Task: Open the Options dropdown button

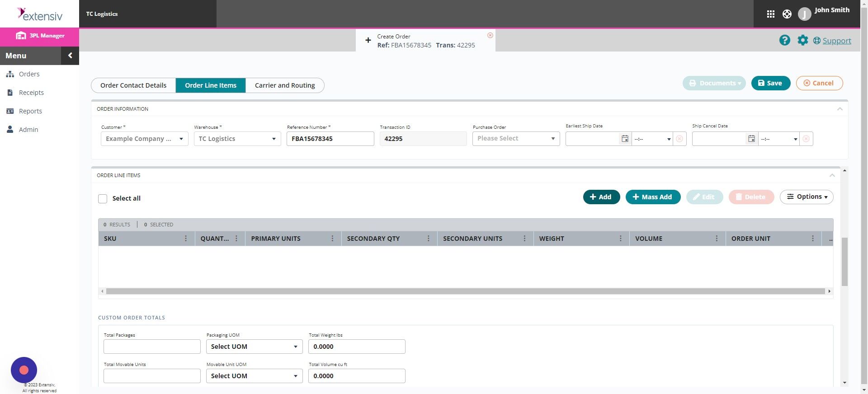Action: 807,197
